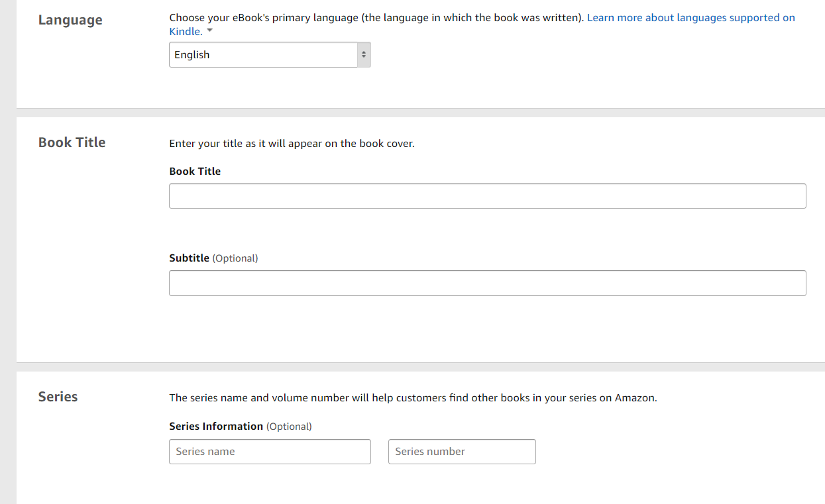Click the Subtitle (Optional) label
The image size is (825, 504).
213,258
